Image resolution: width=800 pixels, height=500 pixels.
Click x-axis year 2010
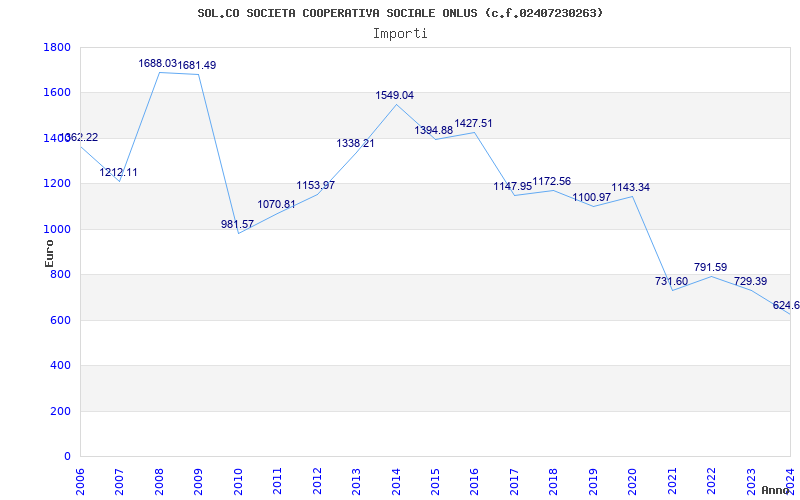tap(238, 481)
